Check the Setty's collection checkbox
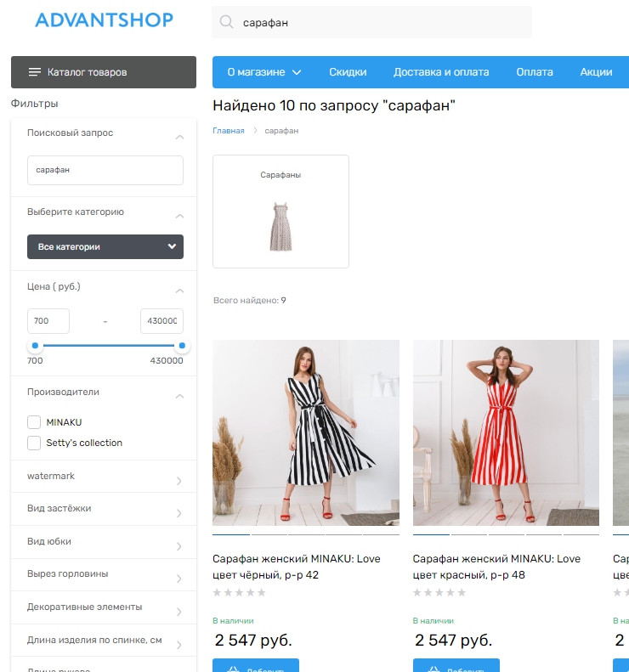 [x=34, y=443]
